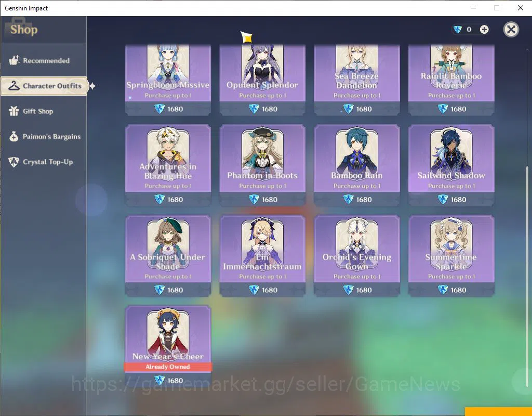This screenshot has height=416, width=532.
Task: Click the crystal Top-Up sidebar icon
Action: coord(14,162)
